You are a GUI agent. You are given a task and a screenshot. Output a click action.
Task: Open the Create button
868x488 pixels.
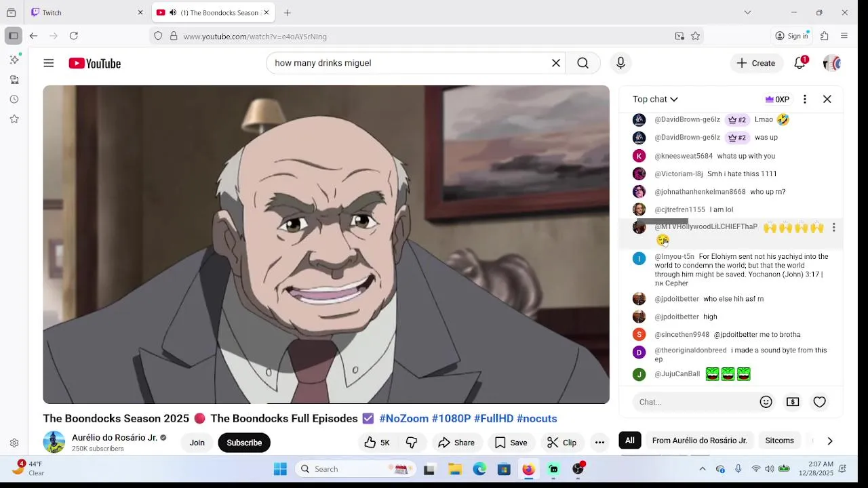(756, 63)
